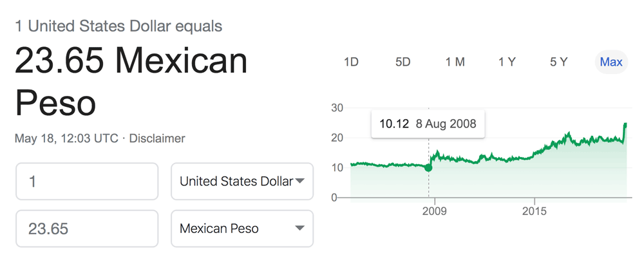Select the 5 Y range tab
Screen dimensions: 644x262
[558, 62]
